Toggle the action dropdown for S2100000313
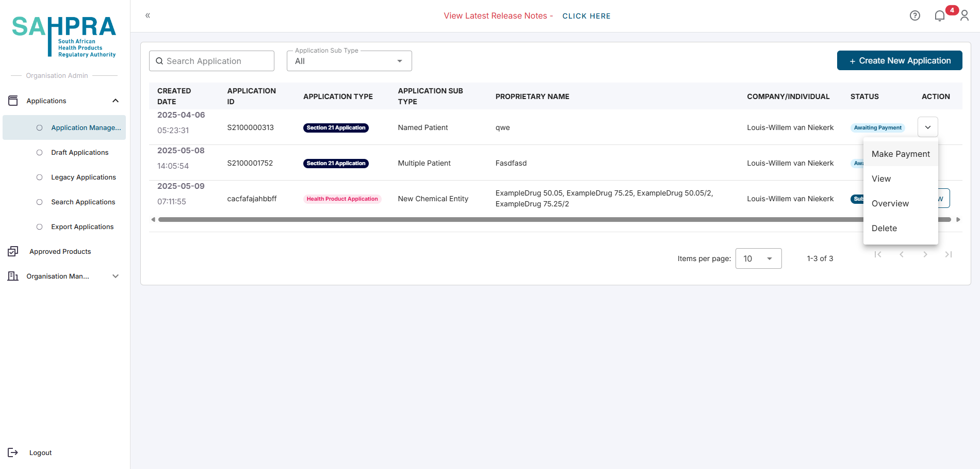The image size is (980, 469). [x=928, y=127]
